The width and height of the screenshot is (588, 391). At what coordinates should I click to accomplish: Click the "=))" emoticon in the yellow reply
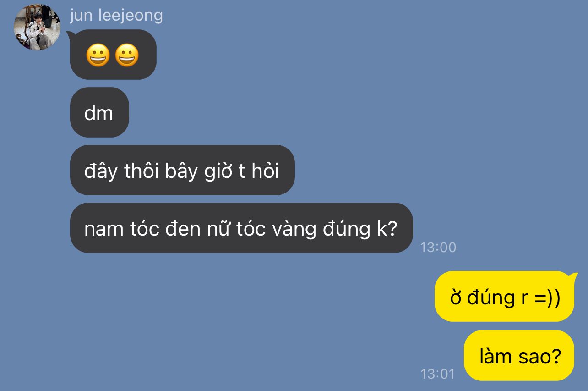pos(547,298)
